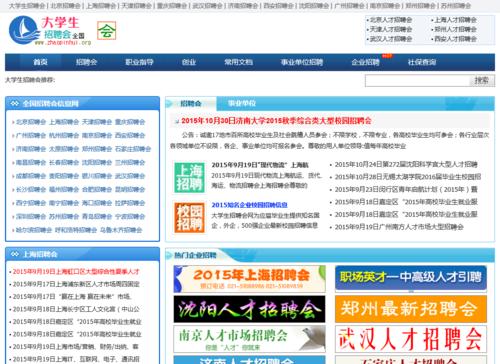
Task: Open the 天津人才招聘会 link at top right
Action: 391,29
